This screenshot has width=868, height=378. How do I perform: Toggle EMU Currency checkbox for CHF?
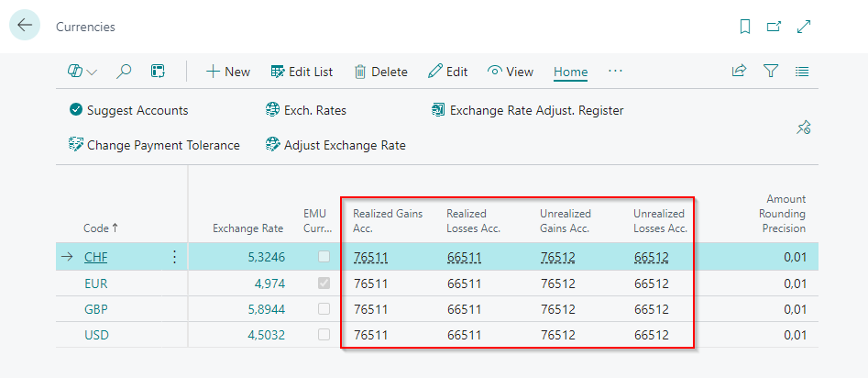(324, 258)
